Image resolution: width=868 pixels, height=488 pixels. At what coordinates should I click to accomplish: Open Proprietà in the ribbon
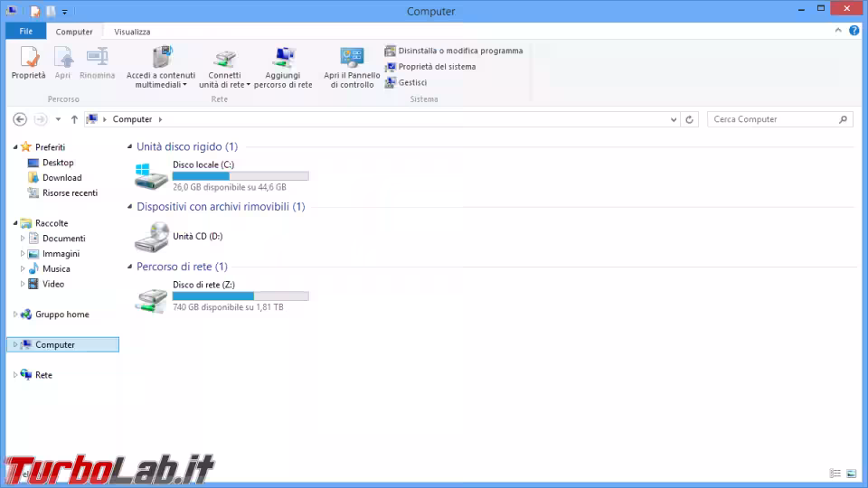coord(28,63)
